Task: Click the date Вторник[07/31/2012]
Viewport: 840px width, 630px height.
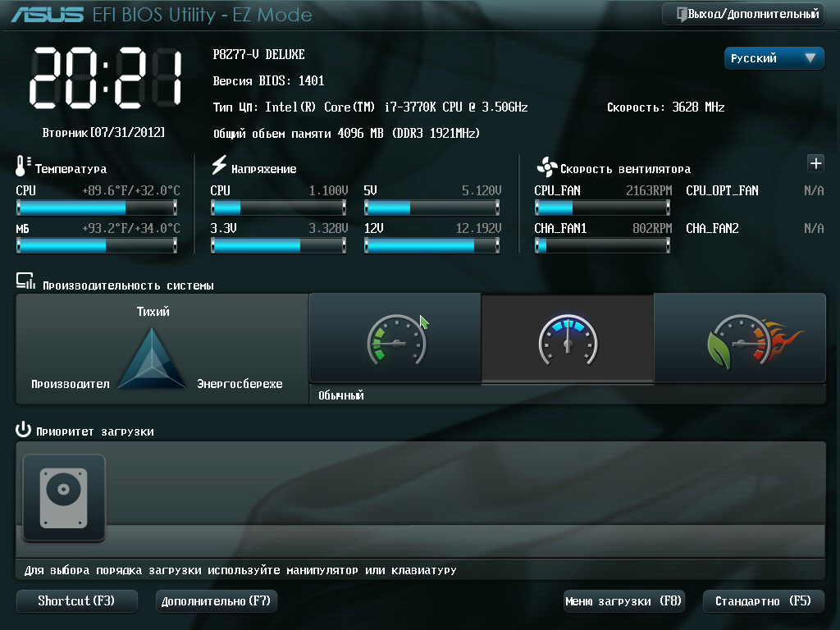Action: 103,132
